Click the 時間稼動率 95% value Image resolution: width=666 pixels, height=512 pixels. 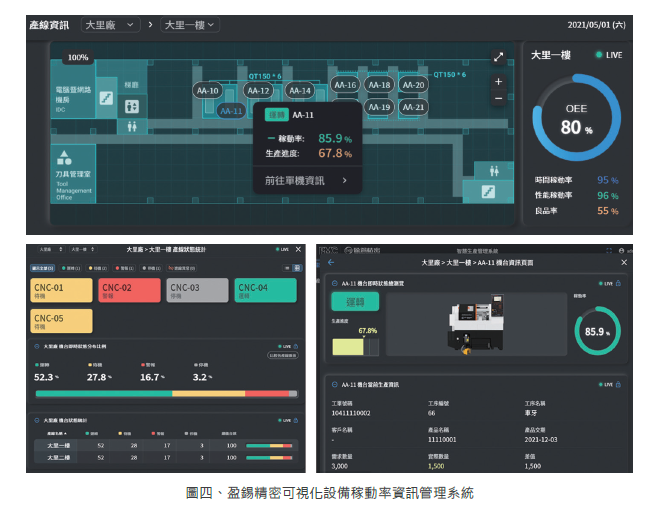(607, 180)
